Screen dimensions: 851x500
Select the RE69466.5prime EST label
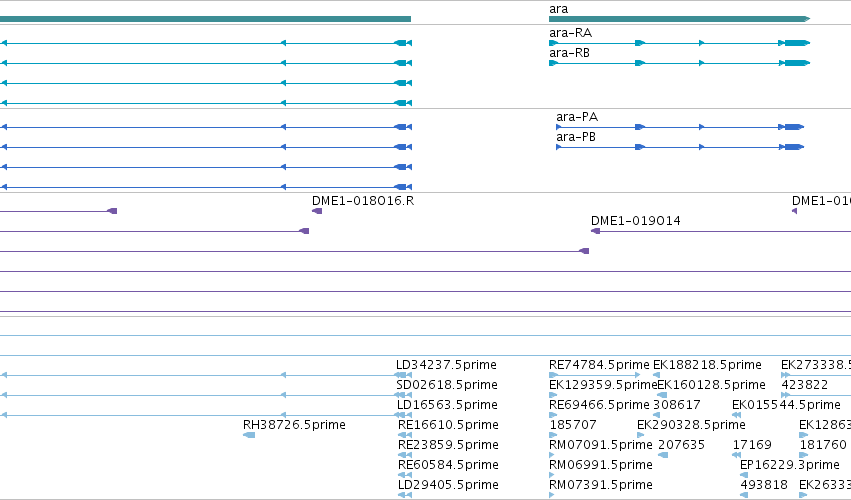point(599,405)
